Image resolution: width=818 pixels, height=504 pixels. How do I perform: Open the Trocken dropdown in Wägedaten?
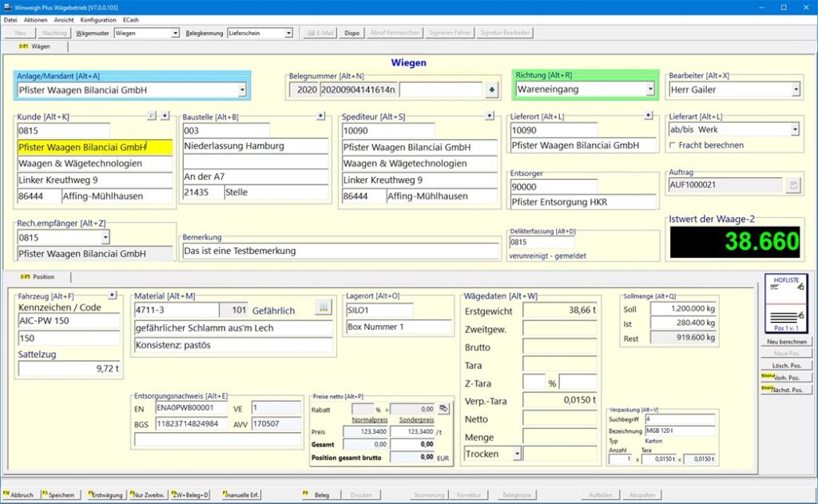[x=517, y=454]
